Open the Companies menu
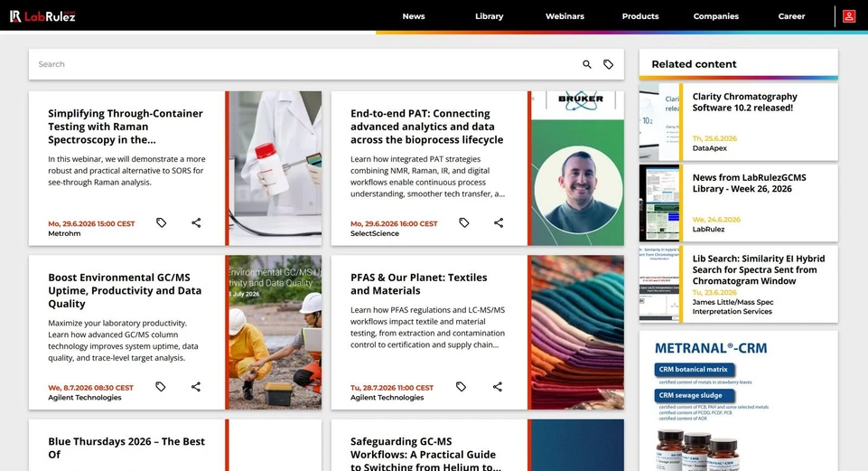This screenshot has width=868, height=471. 715,16
